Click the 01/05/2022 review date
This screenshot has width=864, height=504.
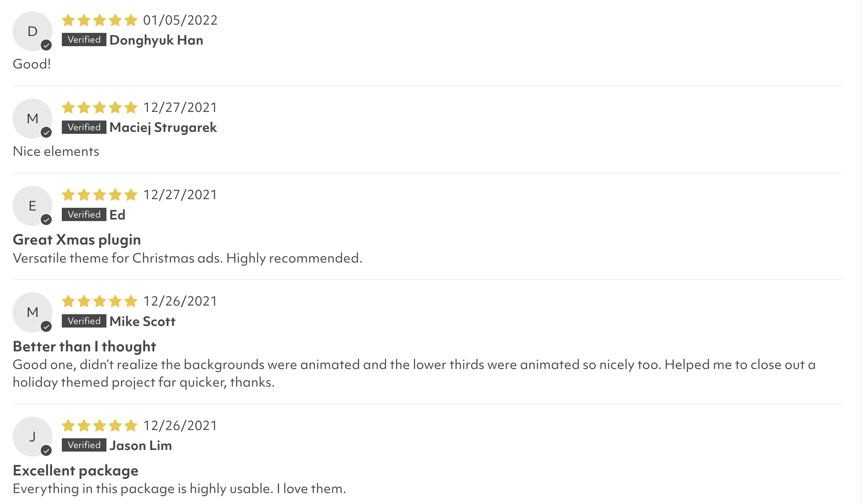180,20
